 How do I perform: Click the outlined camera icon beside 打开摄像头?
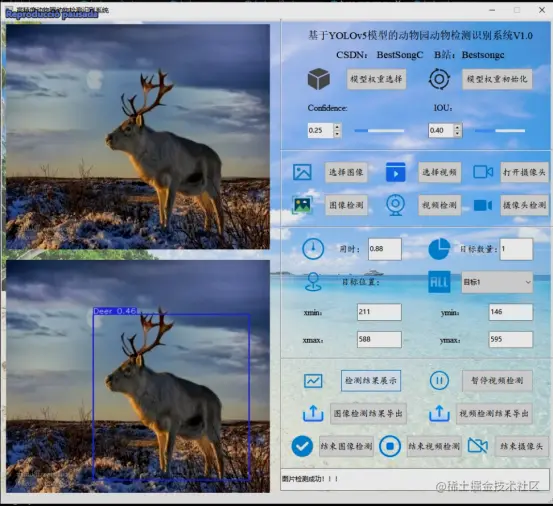click(483, 172)
